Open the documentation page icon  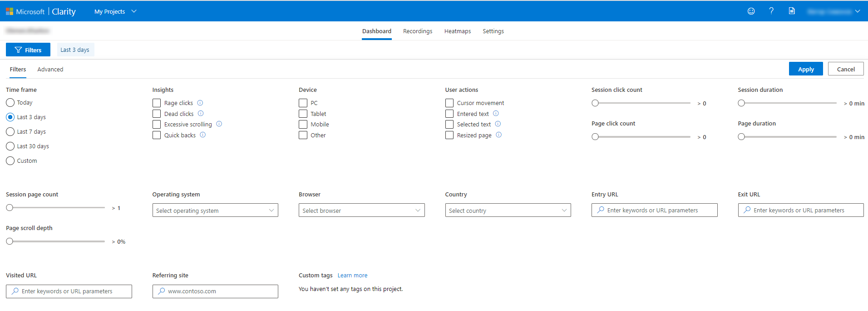click(x=792, y=11)
